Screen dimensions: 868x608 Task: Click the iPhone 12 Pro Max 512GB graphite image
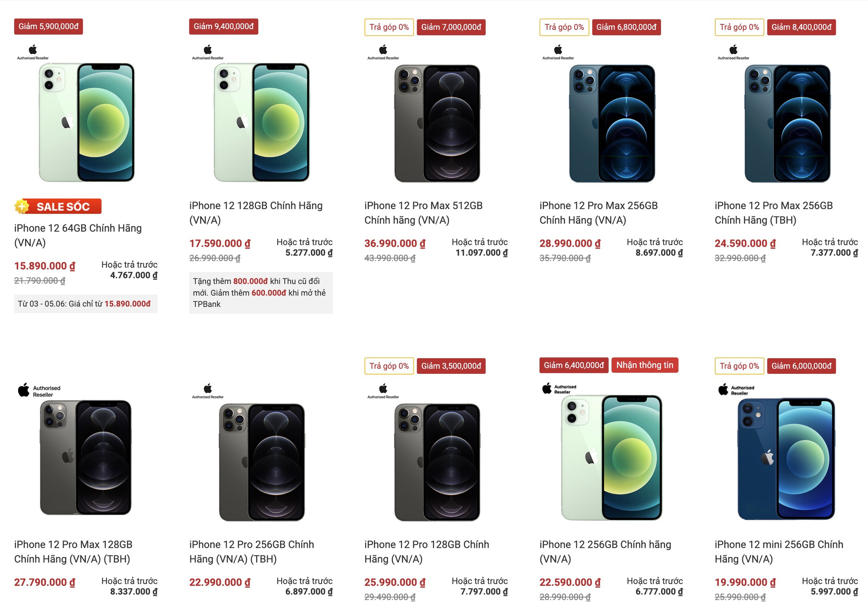click(x=437, y=124)
